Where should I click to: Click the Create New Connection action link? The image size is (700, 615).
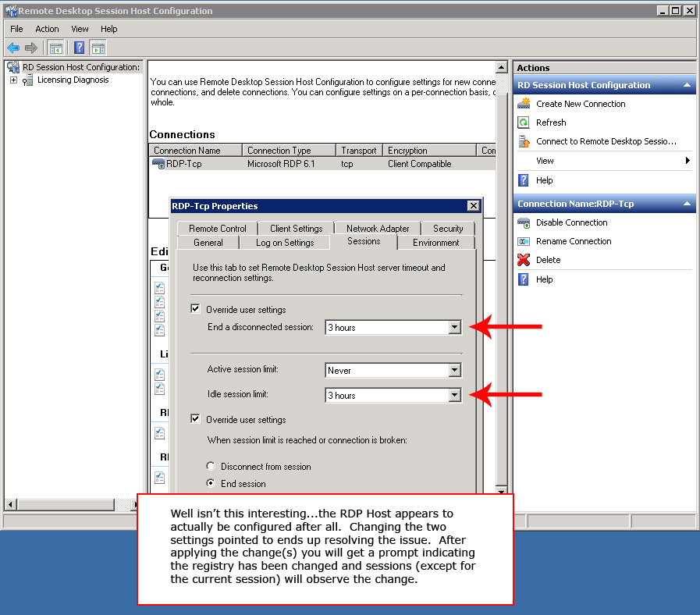(581, 104)
